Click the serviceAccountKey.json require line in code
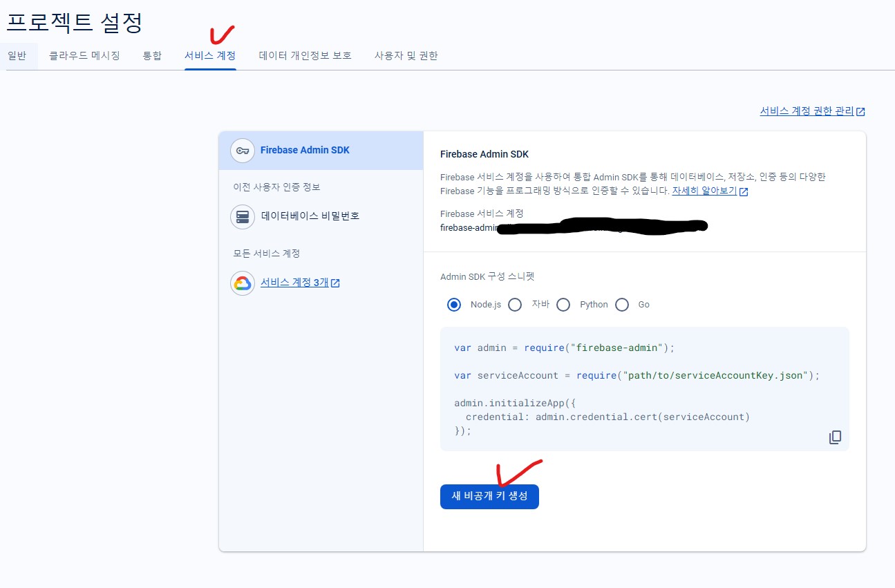 click(637, 376)
